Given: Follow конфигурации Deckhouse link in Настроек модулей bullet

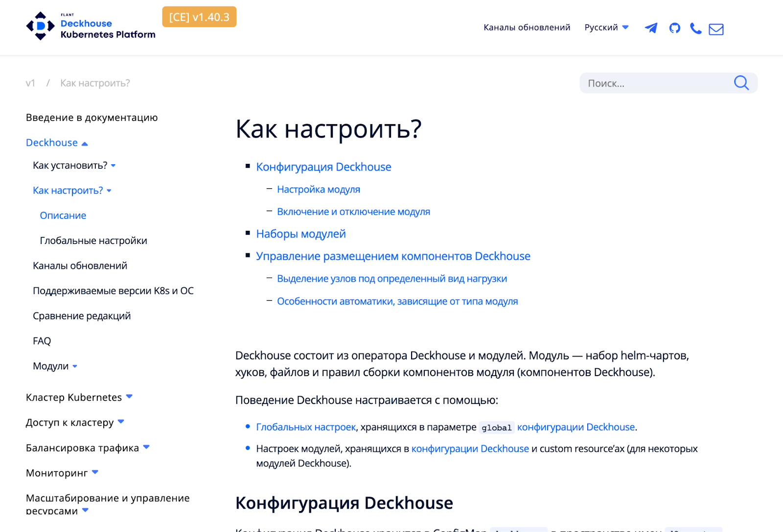Looking at the screenshot, I should coord(470,448).
